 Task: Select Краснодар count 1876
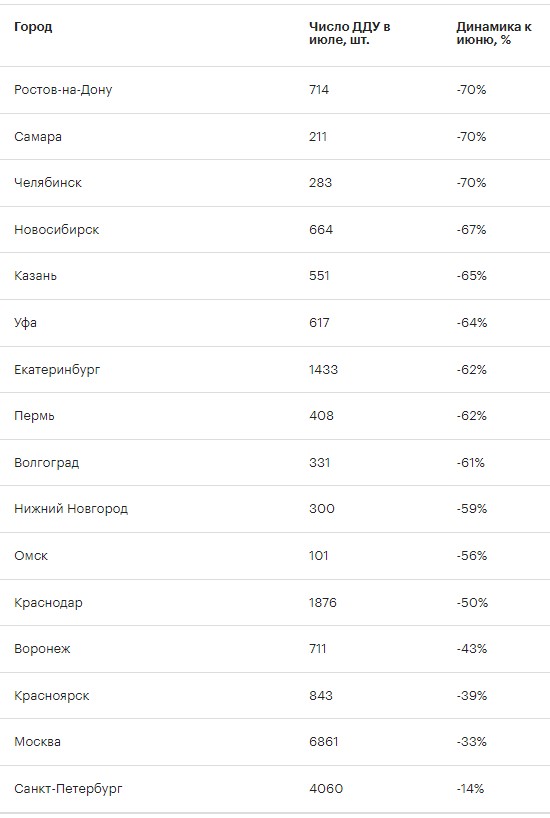pos(323,603)
